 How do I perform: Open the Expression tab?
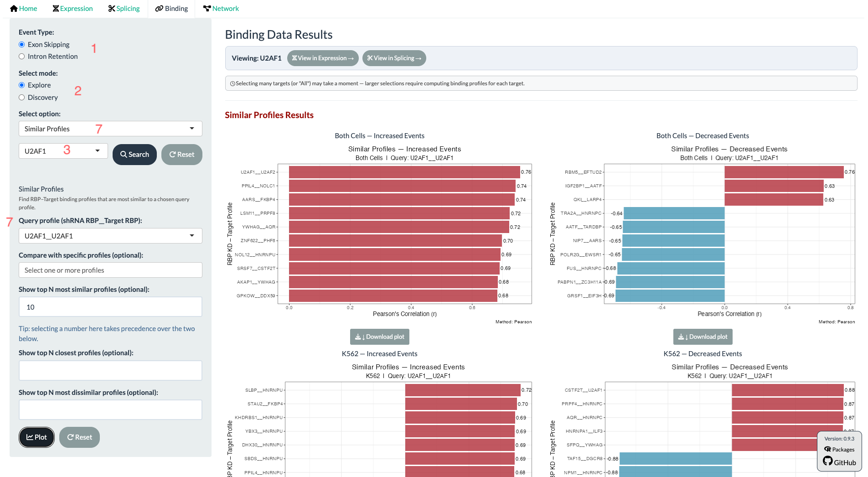point(72,9)
